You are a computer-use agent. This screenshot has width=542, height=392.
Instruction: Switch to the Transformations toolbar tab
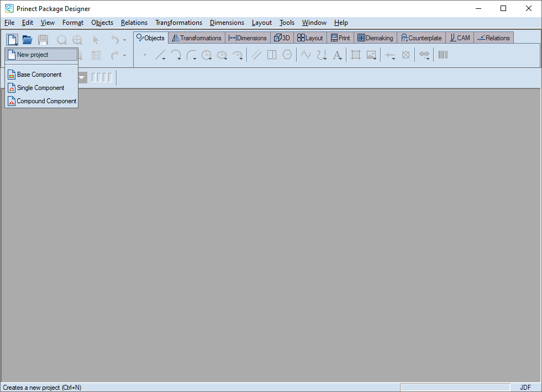pyautogui.click(x=197, y=38)
